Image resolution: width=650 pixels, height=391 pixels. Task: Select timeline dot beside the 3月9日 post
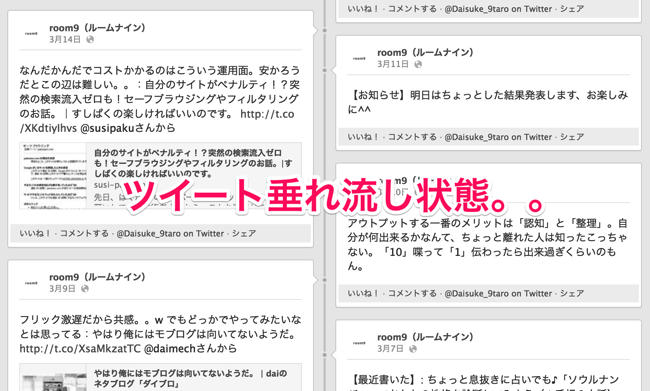tap(325, 280)
